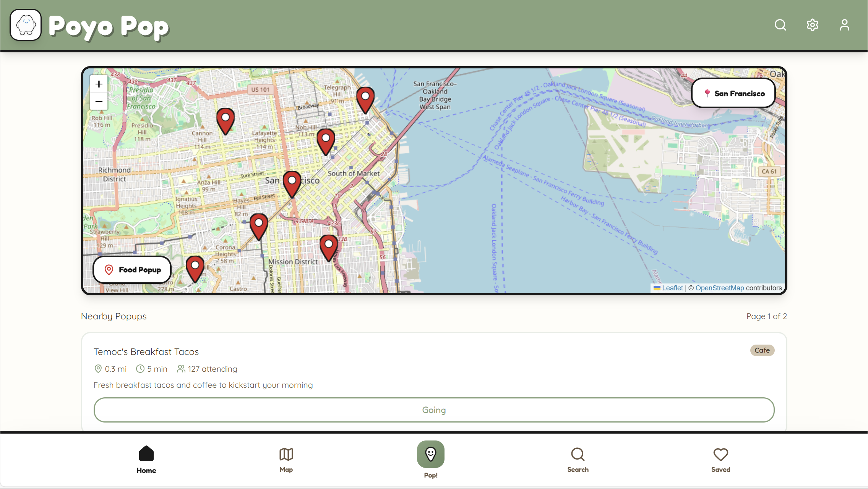This screenshot has height=489, width=868.
Task: Select the pin in Mission District
Action: click(328, 247)
